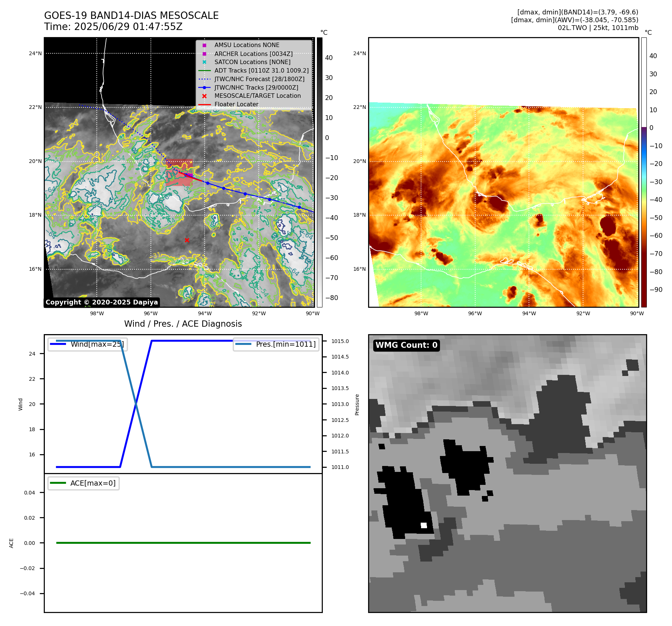Click the 'Pressure' axis label
The height and width of the screenshot is (626, 672).
tap(357, 404)
